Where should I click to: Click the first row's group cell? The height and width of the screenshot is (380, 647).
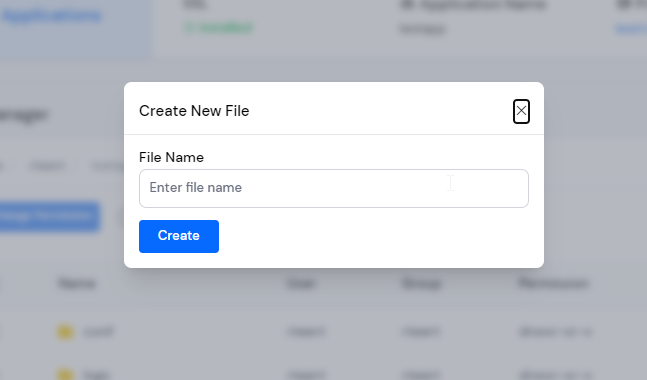coord(420,332)
